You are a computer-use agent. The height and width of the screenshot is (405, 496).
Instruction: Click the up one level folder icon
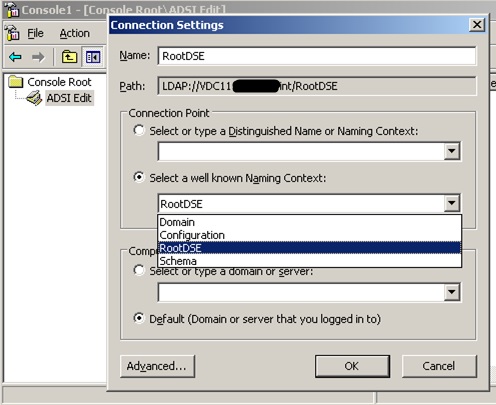coord(69,57)
